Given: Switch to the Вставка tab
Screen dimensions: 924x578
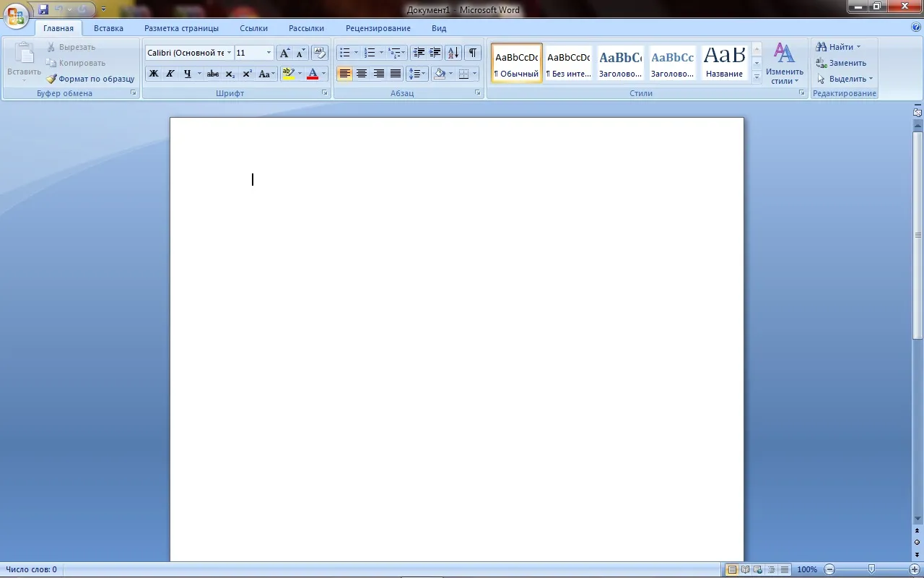Looking at the screenshot, I should tap(108, 28).
